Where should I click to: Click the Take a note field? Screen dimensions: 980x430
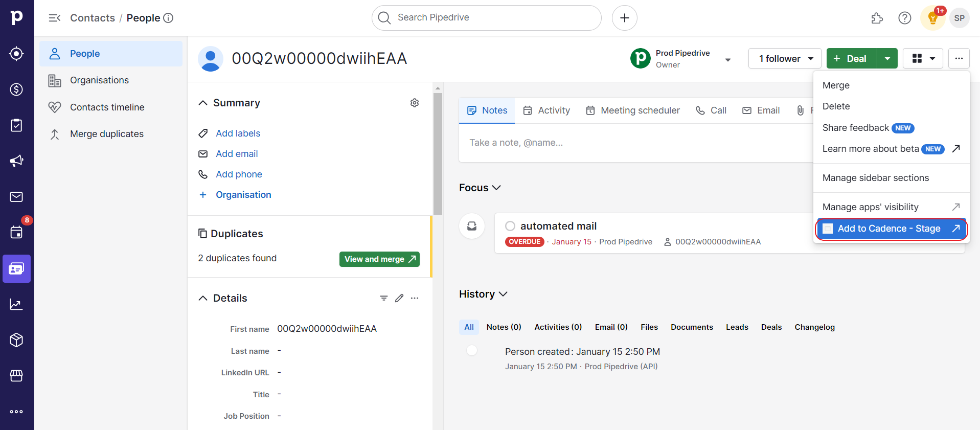(636, 143)
